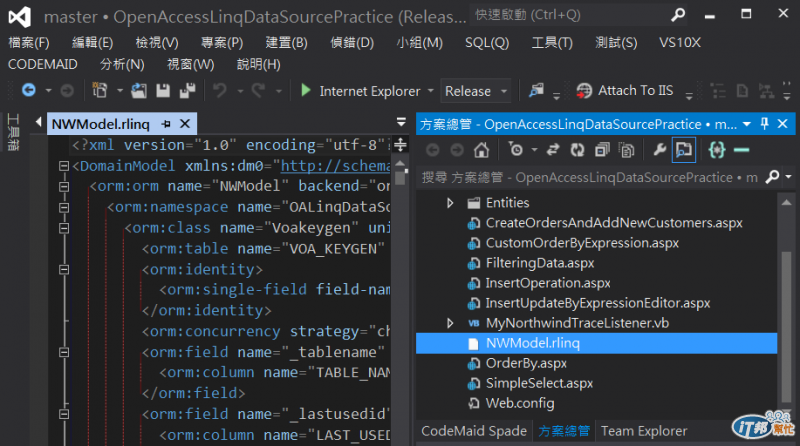The width and height of the screenshot is (800, 446).
Task: Select OrderBy.aspx in solution tree
Action: (526, 363)
